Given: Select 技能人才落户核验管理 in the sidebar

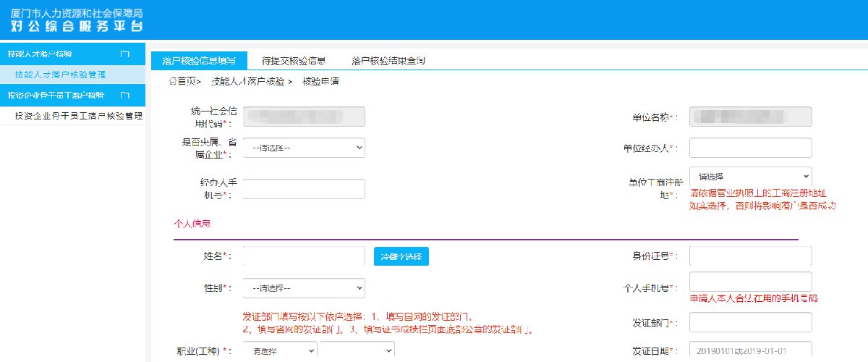Looking at the screenshot, I should (x=60, y=75).
